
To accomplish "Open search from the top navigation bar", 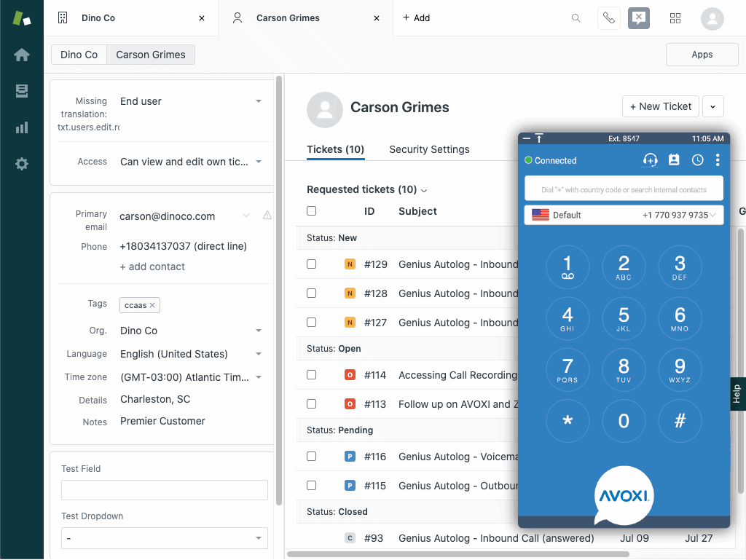I will tap(576, 18).
